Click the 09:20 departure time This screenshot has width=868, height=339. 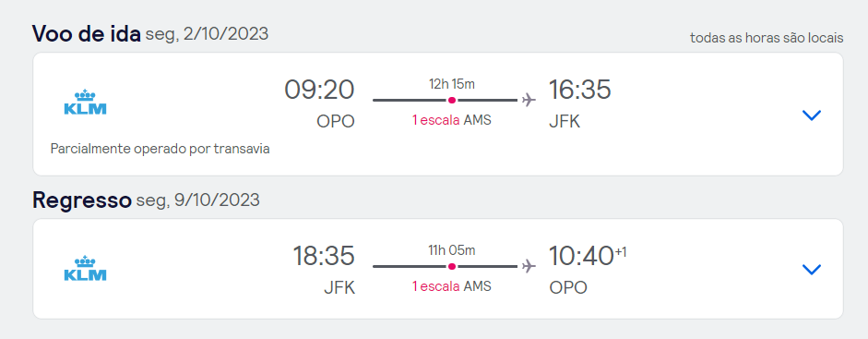point(319,90)
